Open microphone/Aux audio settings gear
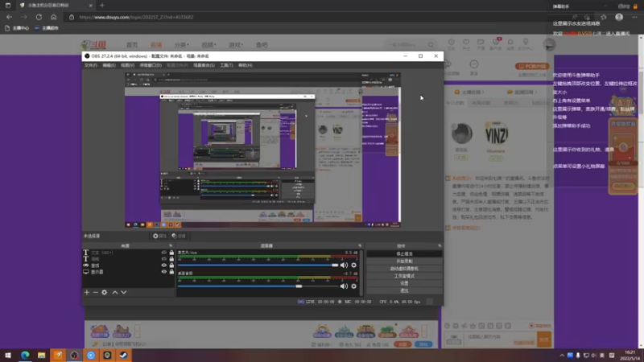 353,265
